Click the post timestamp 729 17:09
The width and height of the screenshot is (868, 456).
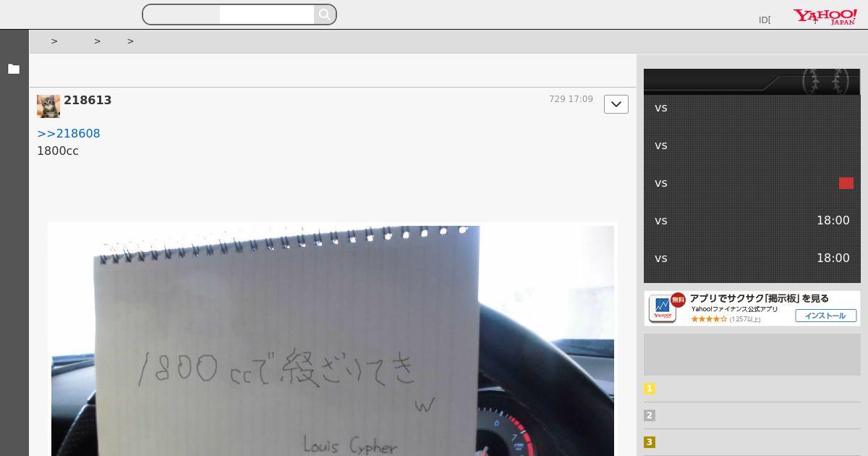point(571,99)
